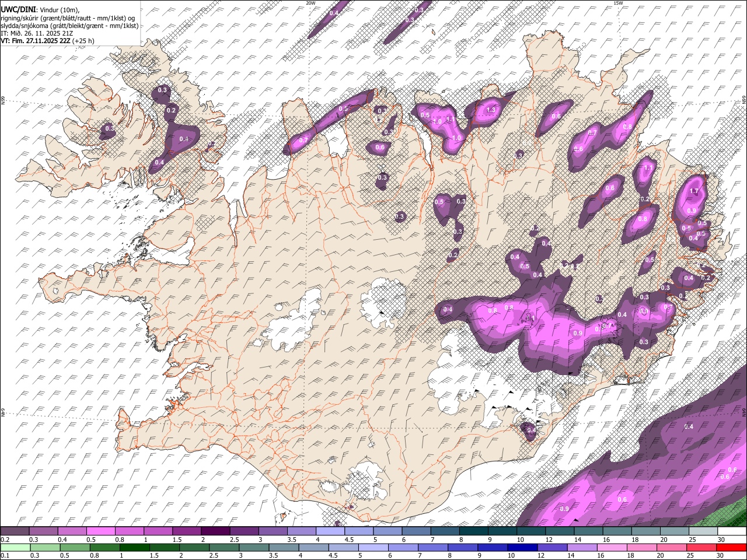747x560 pixels.
Task: Click the 'VT: Fim. 27.11.2025 22Z' valid time
Action: (36, 41)
